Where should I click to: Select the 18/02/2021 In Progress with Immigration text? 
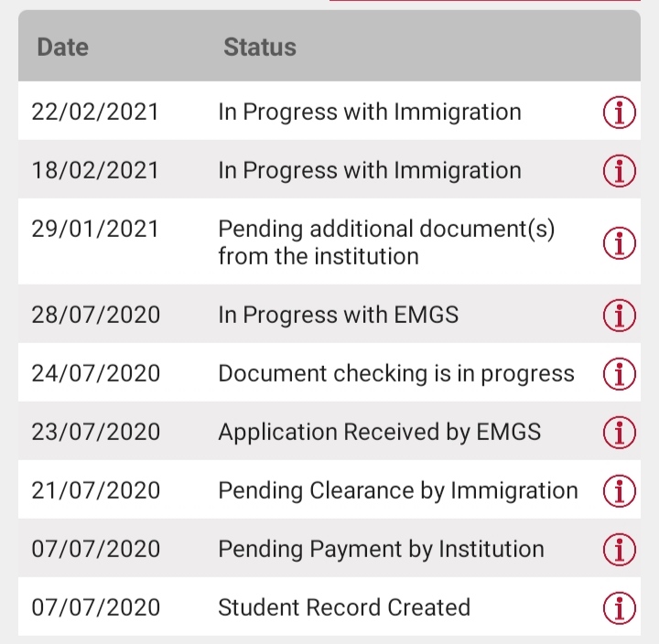369,170
